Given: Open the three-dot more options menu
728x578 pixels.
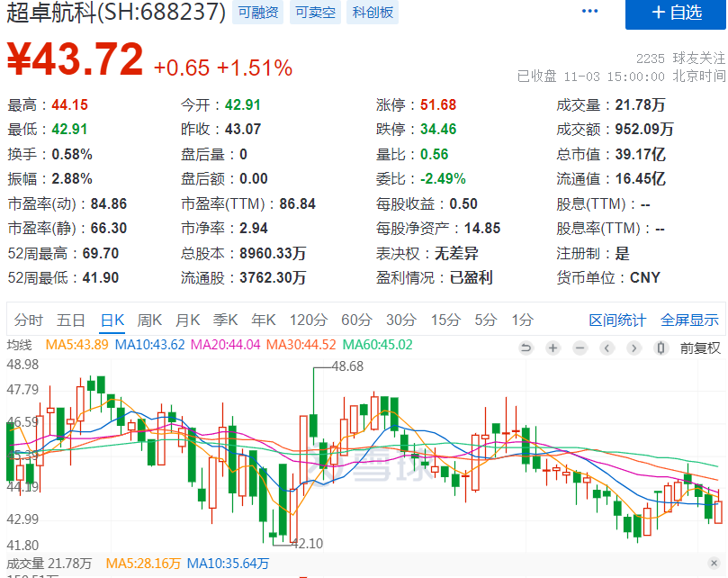Looking at the screenshot, I should (589, 11).
